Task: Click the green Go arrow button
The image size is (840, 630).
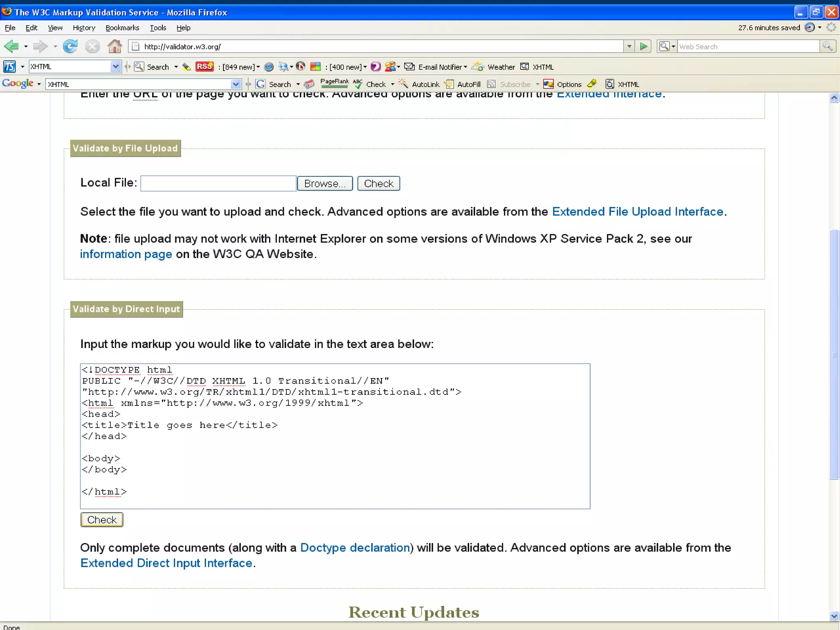Action: click(x=644, y=46)
